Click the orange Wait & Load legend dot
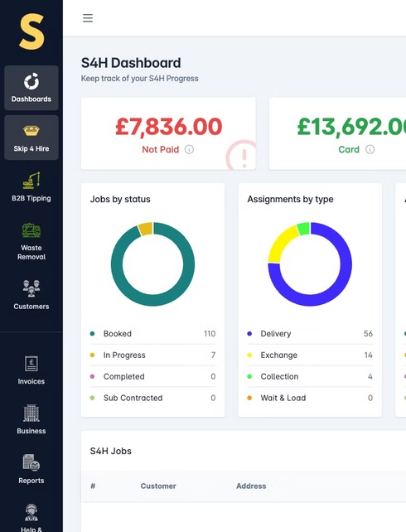Screen dimensions: 406x532 click(x=249, y=398)
